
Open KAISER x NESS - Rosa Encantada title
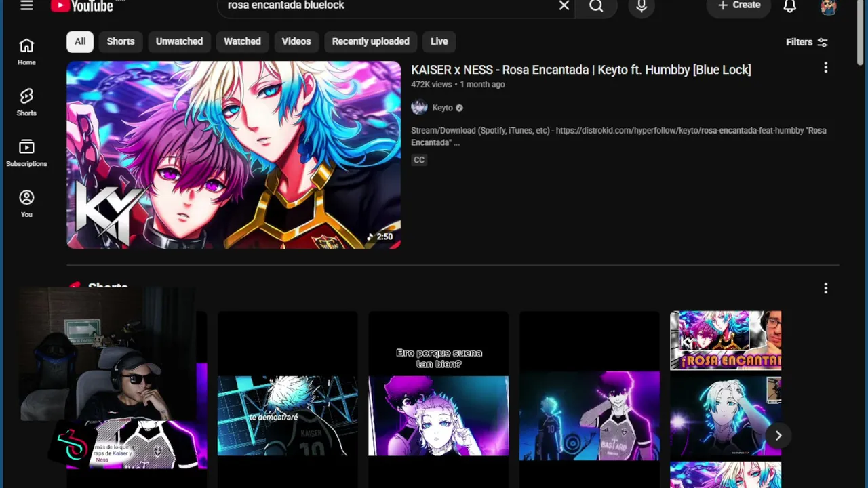[x=581, y=70]
